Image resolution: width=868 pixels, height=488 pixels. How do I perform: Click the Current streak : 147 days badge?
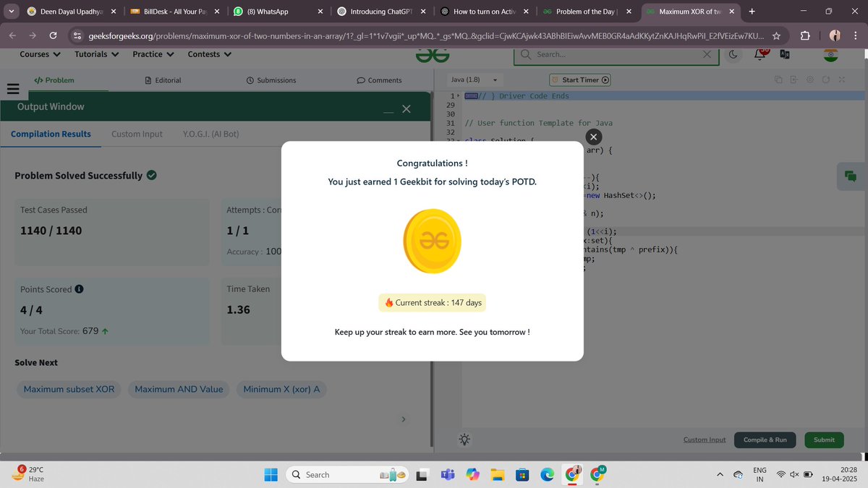(x=433, y=303)
